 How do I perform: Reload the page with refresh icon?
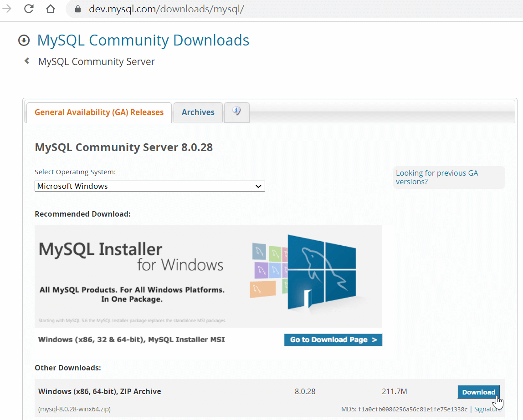click(x=29, y=9)
